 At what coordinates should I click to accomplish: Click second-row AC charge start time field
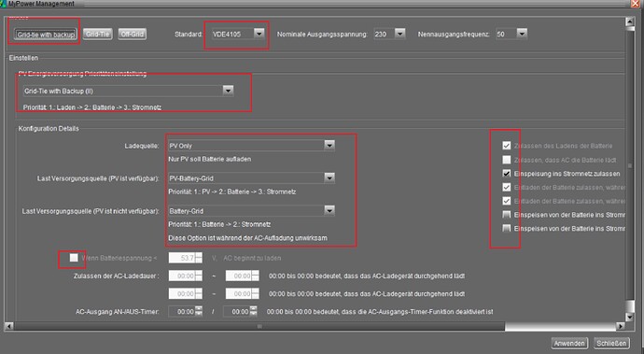(182, 293)
